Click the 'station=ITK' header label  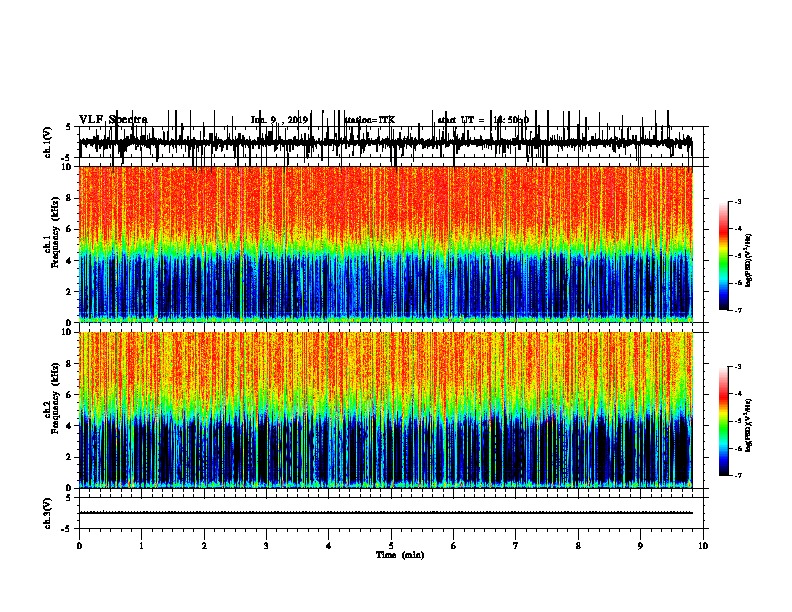[370, 120]
